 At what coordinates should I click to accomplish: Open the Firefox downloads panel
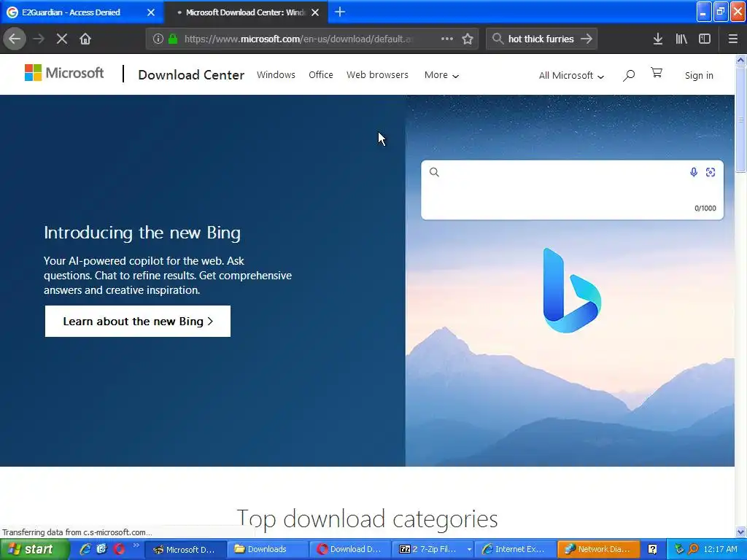point(658,39)
